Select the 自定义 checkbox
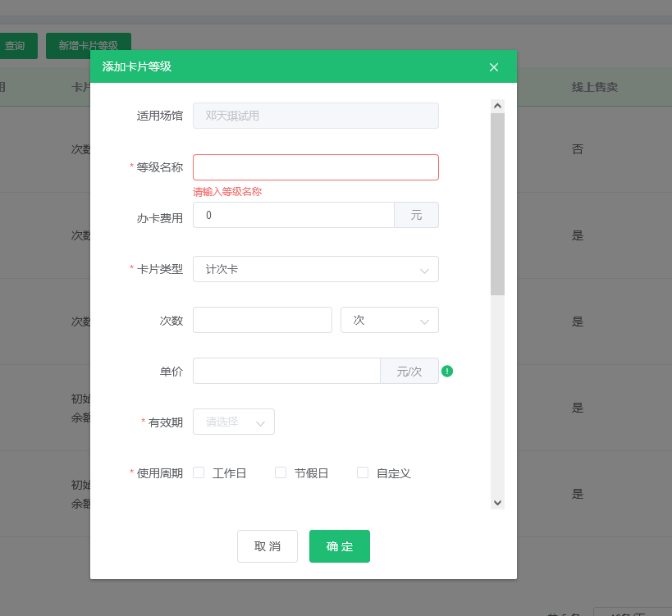672x616 pixels. pyautogui.click(x=362, y=472)
